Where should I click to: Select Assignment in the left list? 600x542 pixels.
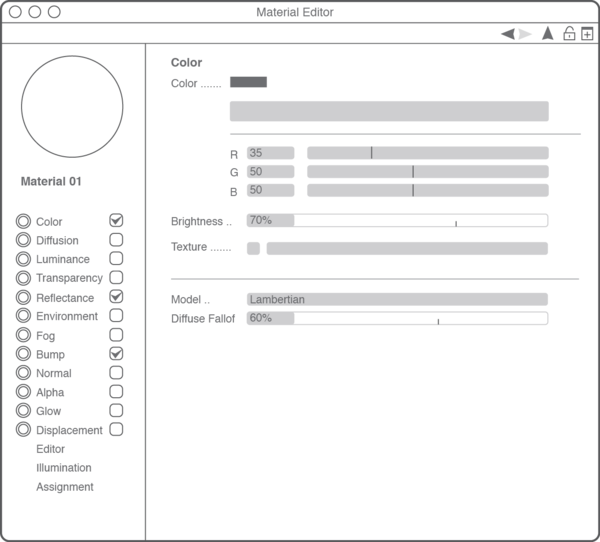[65, 487]
